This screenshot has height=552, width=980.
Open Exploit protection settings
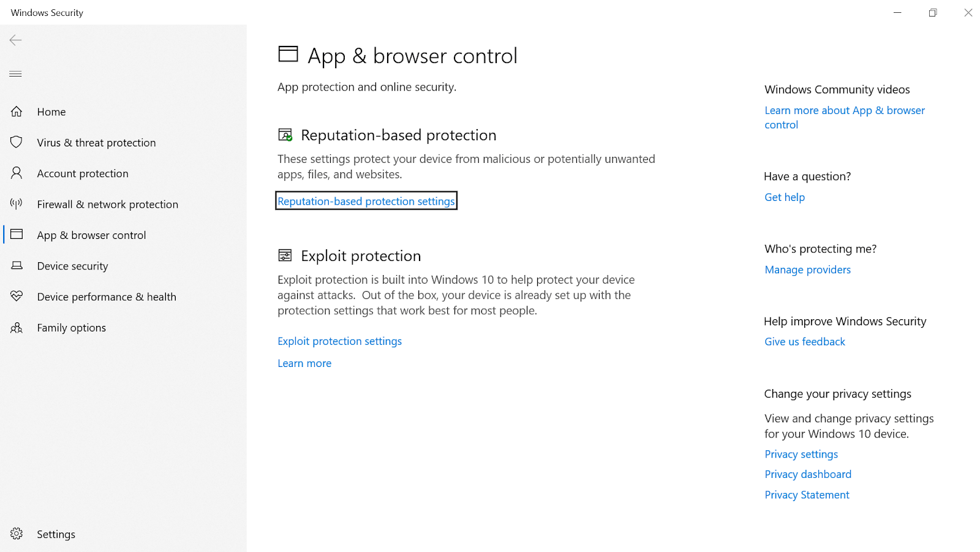click(x=339, y=341)
